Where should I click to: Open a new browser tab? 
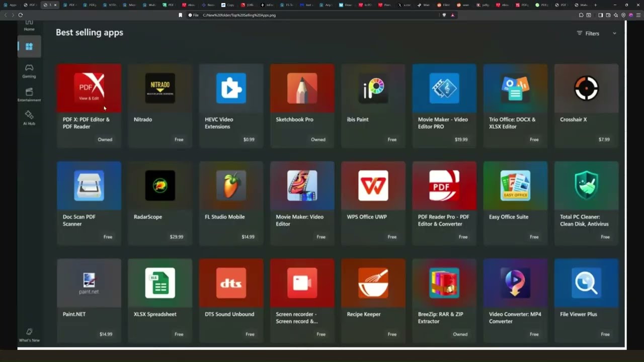click(x=595, y=5)
